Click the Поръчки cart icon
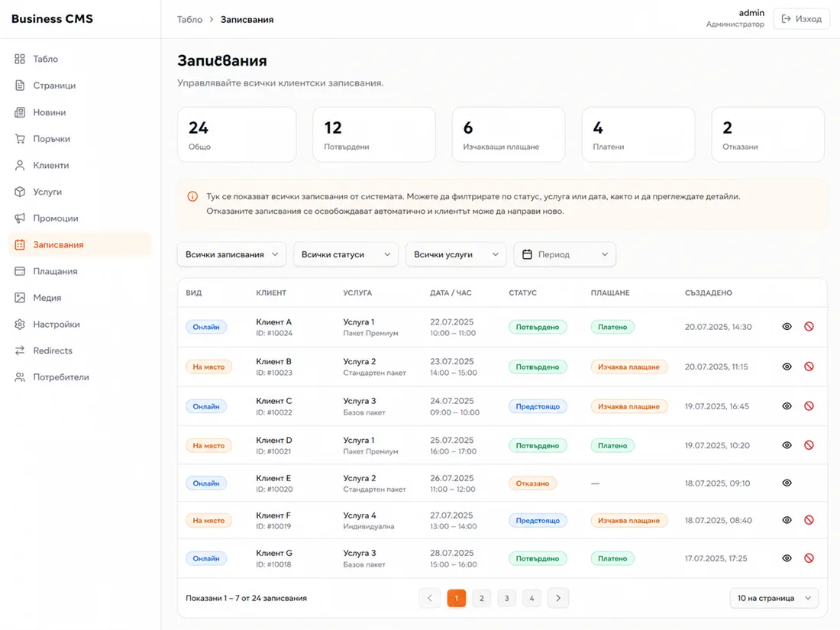The width and height of the screenshot is (840, 630). (20, 139)
